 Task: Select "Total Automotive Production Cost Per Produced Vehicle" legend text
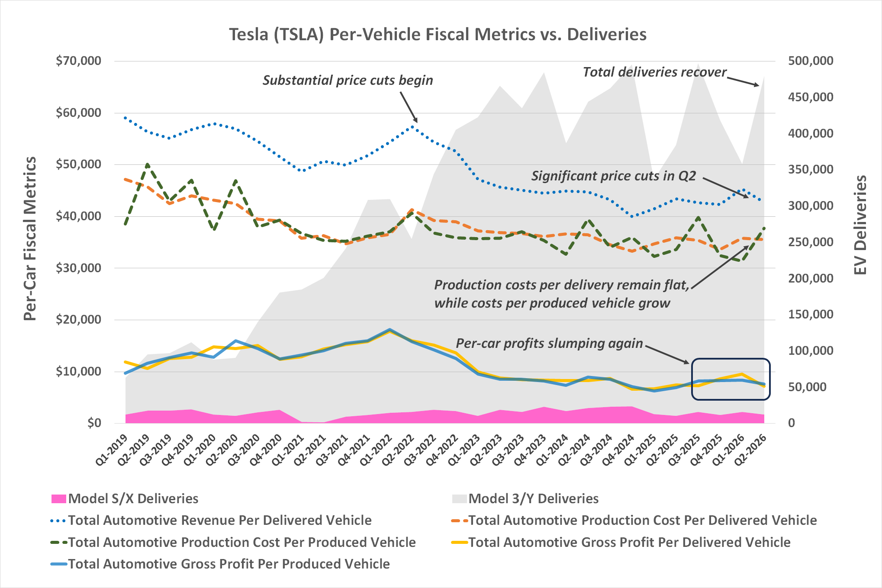(242, 542)
